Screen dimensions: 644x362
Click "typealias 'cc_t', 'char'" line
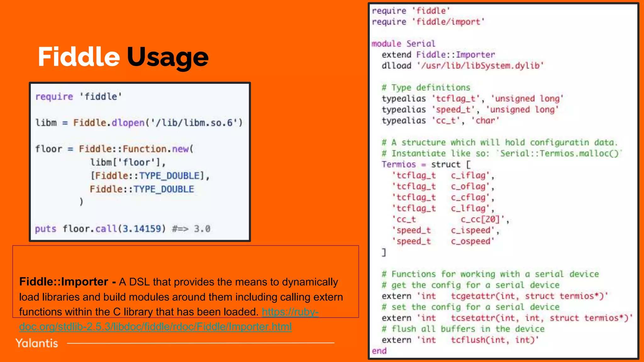(441, 121)
